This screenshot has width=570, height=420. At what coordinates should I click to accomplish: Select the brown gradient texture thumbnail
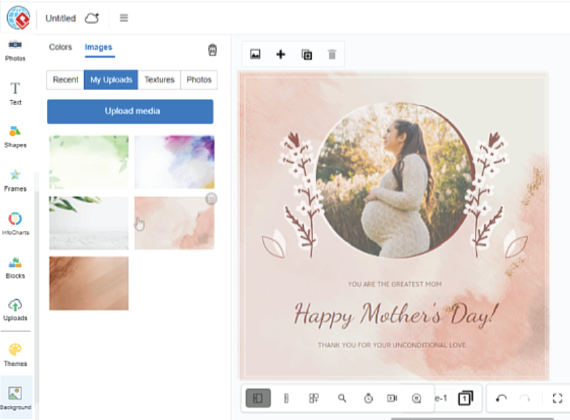(x=89, y=283)
